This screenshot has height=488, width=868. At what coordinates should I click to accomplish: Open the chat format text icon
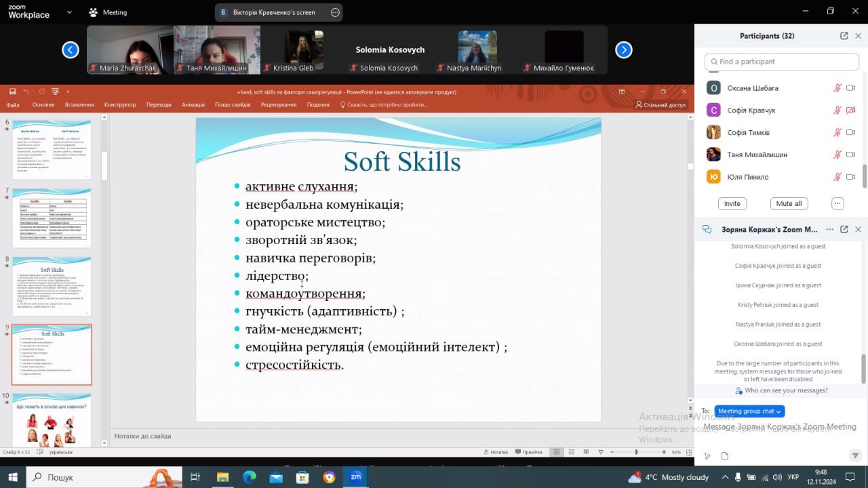pyautogui.click(x=707, y=455)
